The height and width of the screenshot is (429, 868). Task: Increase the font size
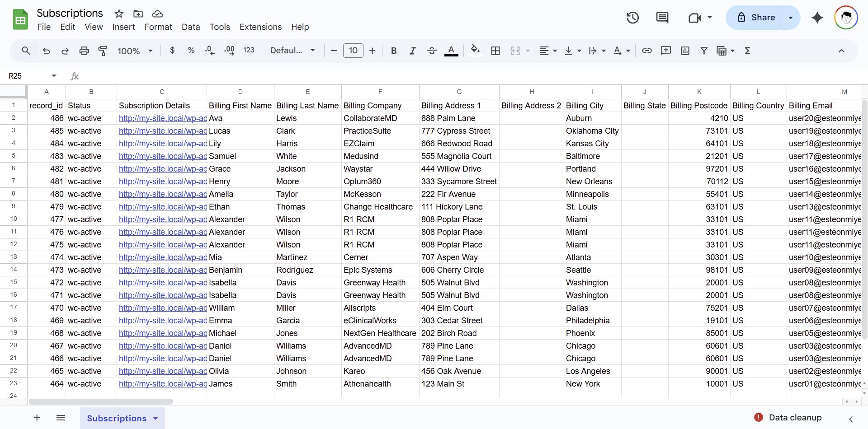point(372,51)
